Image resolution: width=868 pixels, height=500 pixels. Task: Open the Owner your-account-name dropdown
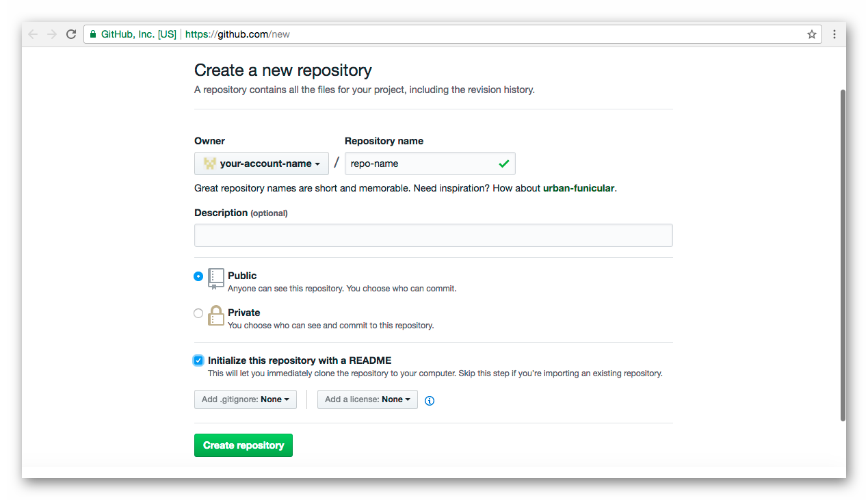click(x=261, y=163)
